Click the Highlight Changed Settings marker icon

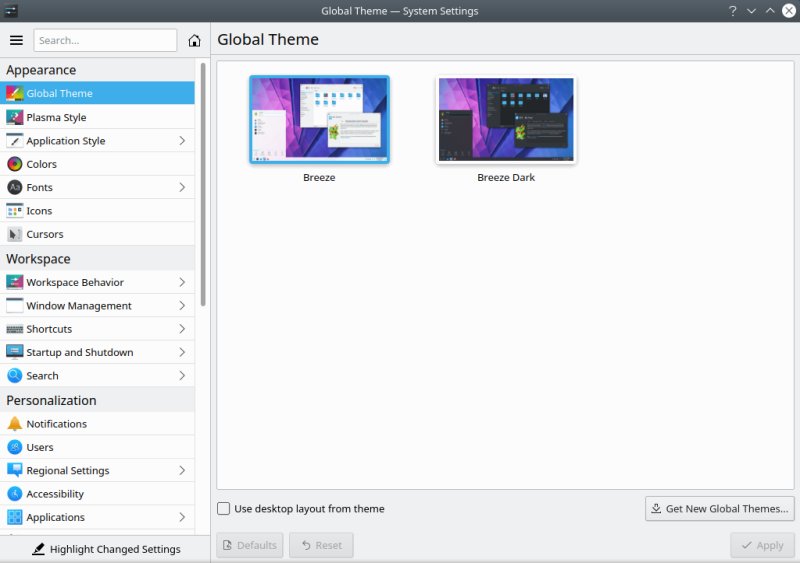(x=38, y=549)
